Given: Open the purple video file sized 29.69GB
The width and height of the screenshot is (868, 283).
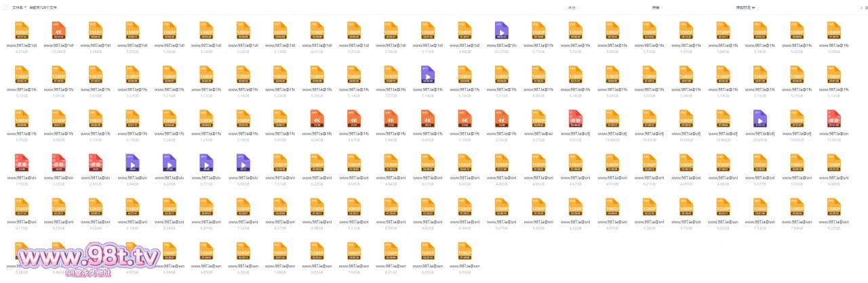Looking at the screenshot, I should point(759,119).
